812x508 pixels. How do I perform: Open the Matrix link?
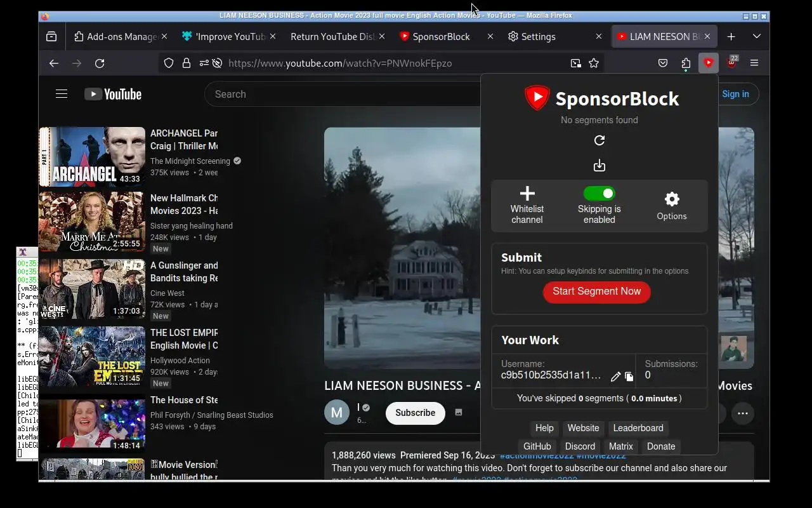tap(621, 446)
